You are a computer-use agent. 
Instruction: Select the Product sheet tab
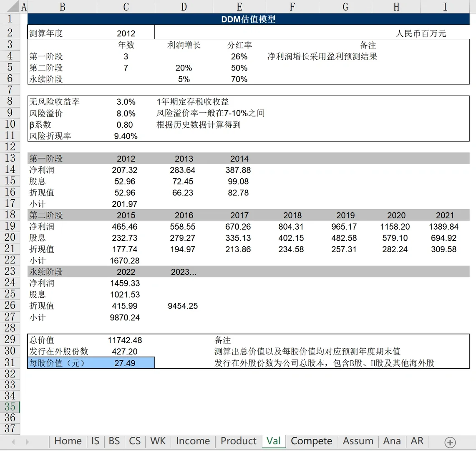pos(238,441)
